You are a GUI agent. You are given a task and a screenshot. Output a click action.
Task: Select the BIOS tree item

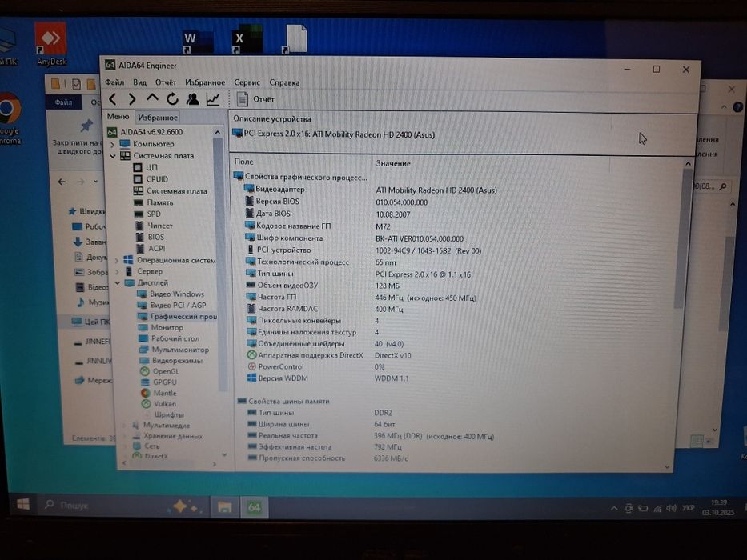tap(150, 237)
